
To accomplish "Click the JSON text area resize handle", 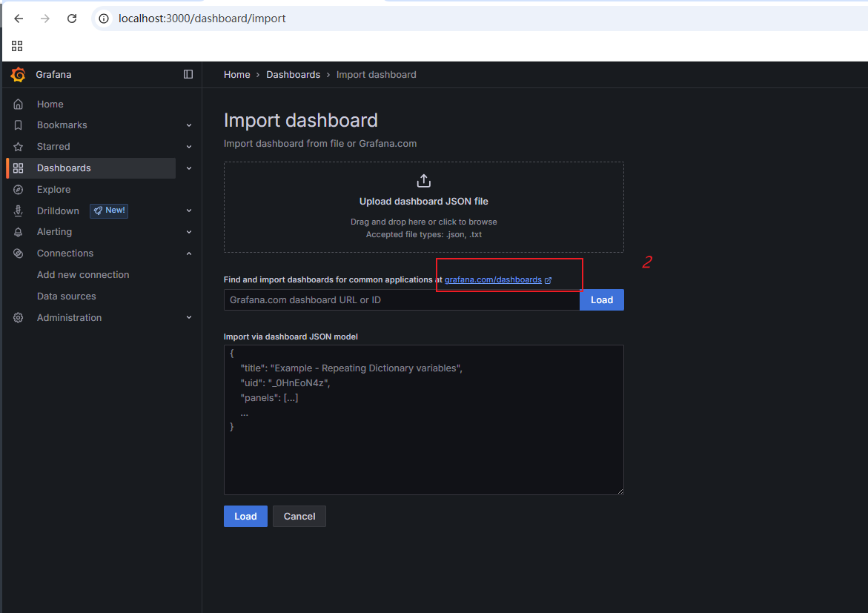I will tap(620, 491).
